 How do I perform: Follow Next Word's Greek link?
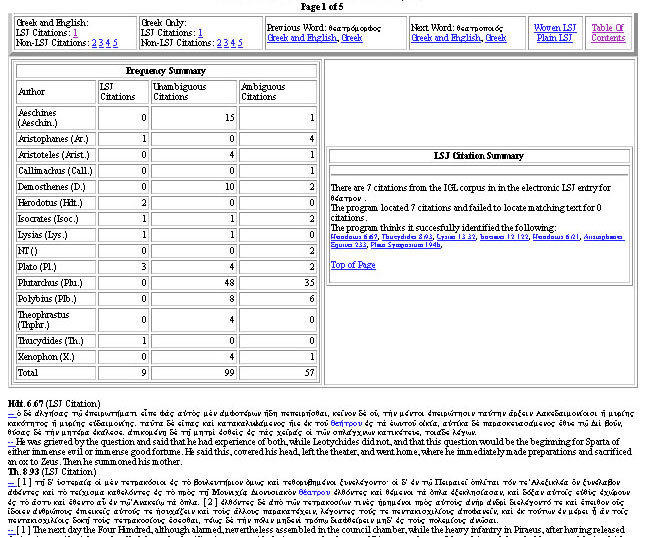[x=496, y=38]
